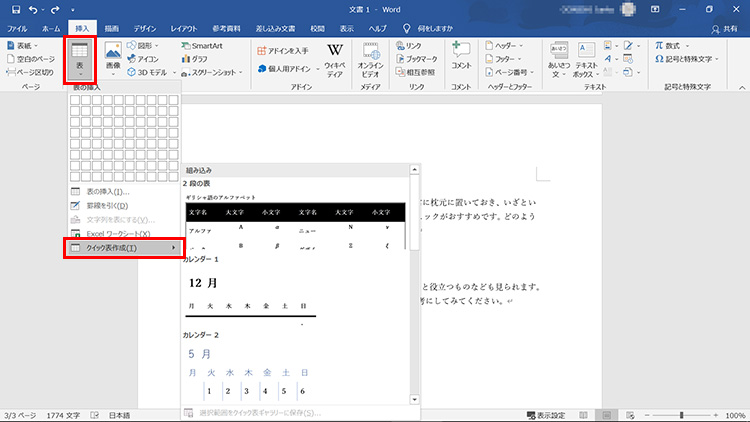Choose 表の挿入 (Insert Table) menu entry
750x422 pixels.
coord(107,191)
